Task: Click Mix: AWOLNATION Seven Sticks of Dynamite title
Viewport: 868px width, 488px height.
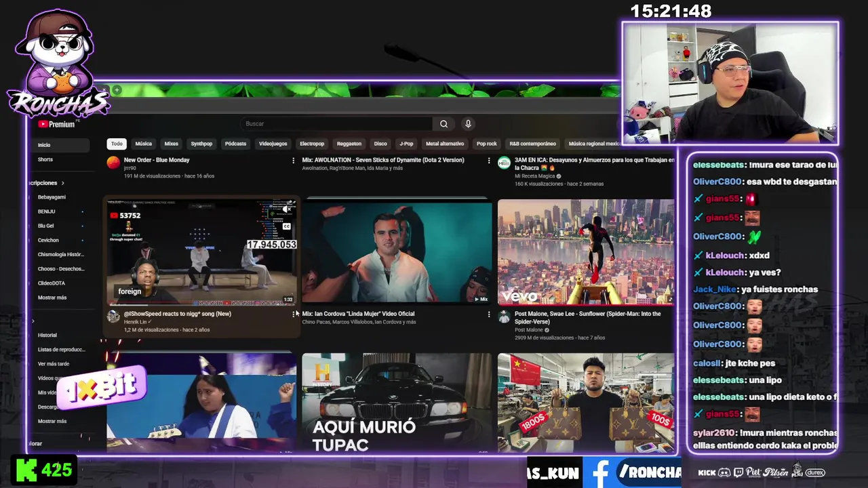Action: pos(383,160)
